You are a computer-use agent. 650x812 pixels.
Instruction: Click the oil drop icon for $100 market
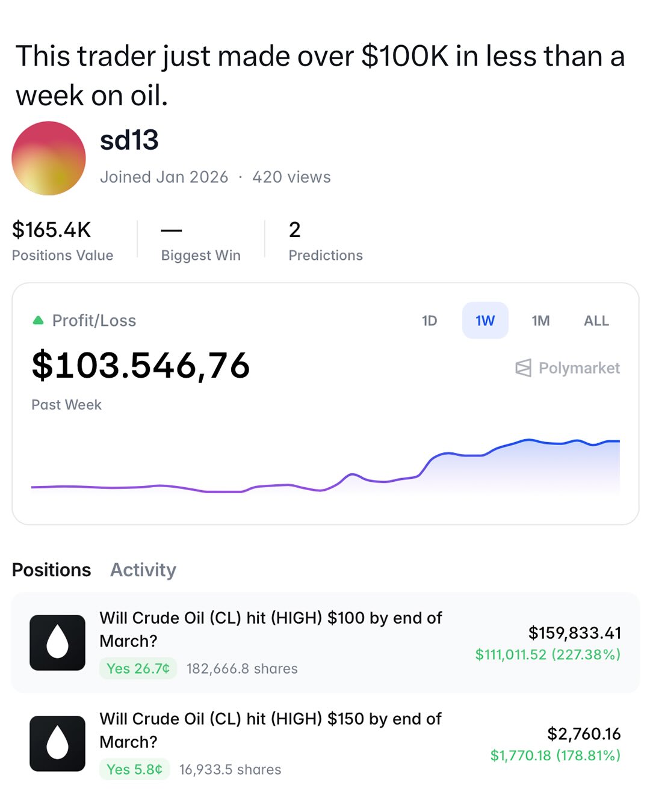(57, 642)
